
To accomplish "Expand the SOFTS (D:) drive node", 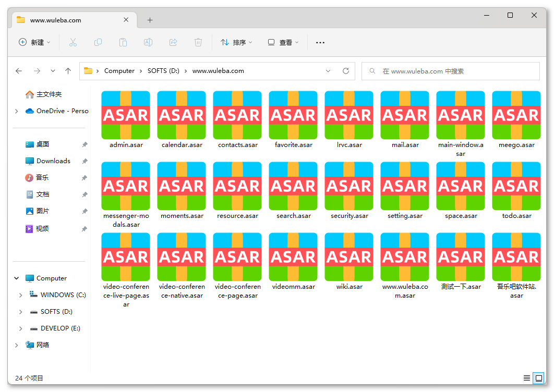I will (20, 312).
